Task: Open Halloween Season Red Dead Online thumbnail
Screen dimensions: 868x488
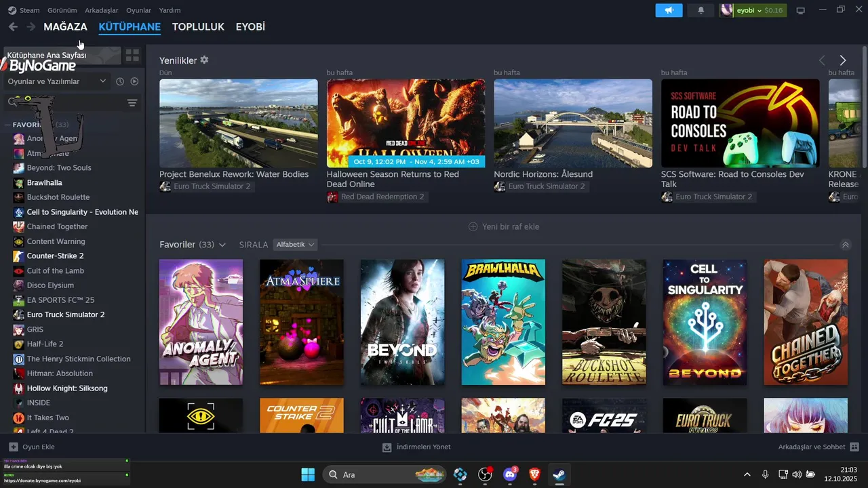Action: tap(406, 123)
